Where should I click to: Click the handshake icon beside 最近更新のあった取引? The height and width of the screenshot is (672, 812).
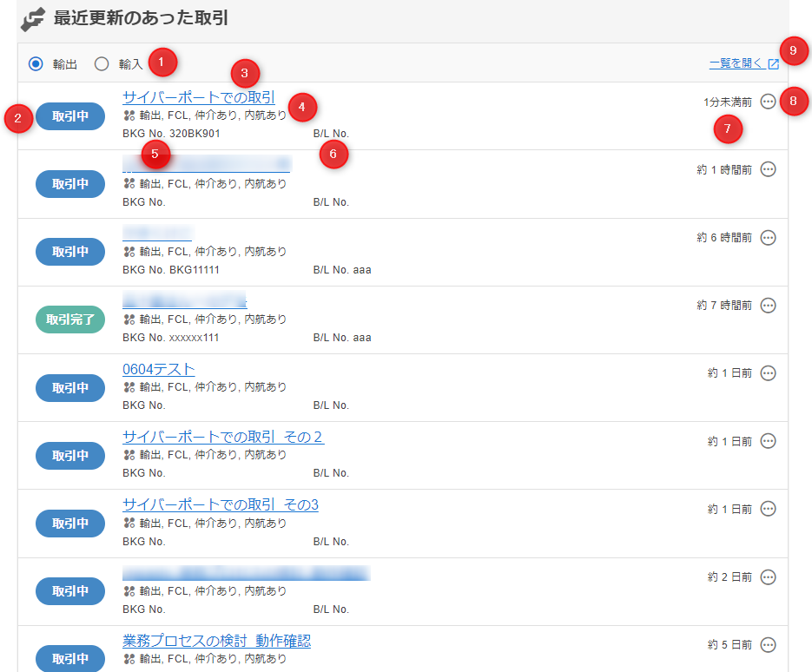[33, 17]
